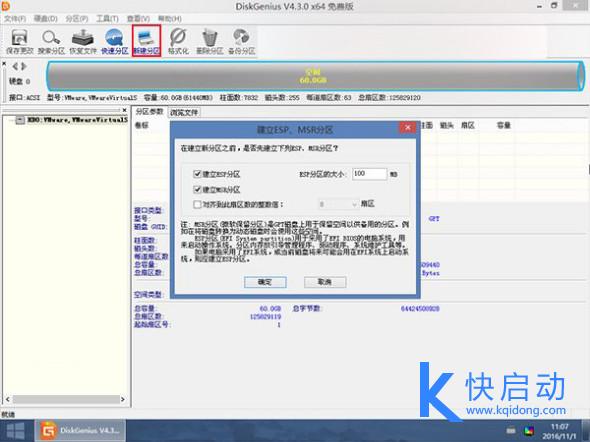The image size is (590, 442).
Task: Switch to the Browse Files tab
Action: coord(184,112)
